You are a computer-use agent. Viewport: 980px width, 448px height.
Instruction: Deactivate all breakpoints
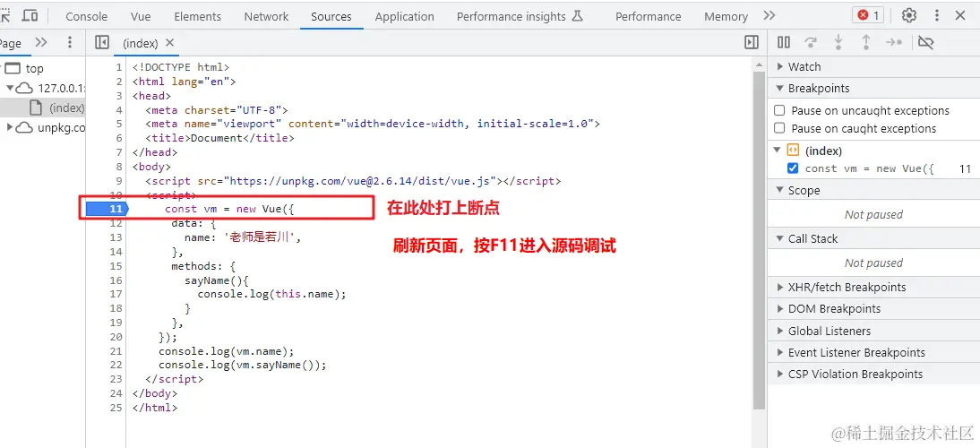click(926, 42)
